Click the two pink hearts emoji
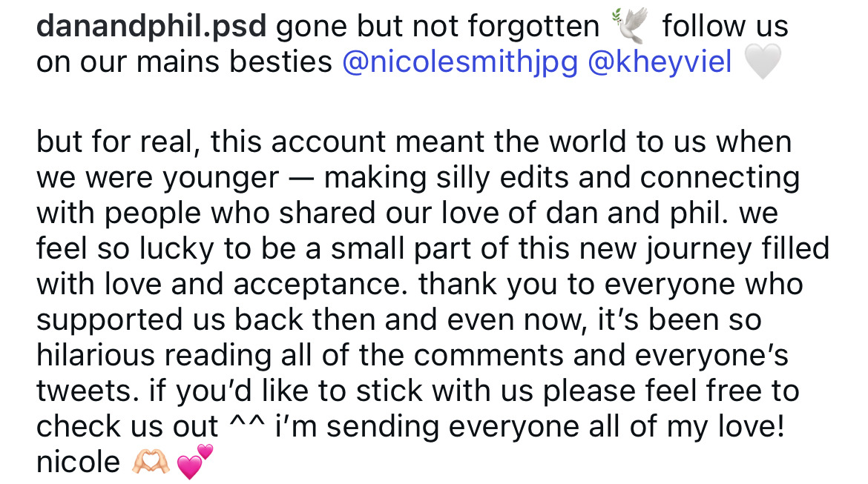The image size is (868, 484). (x=195, y=460)
